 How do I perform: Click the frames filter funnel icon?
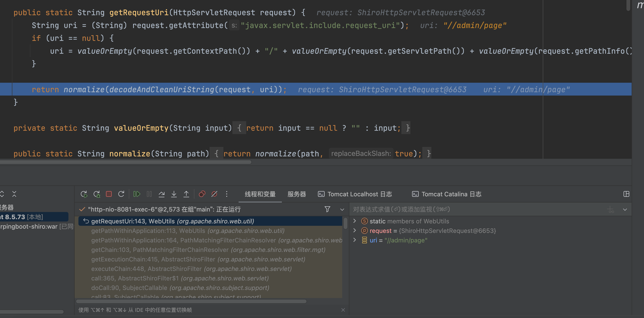coord(327,209)
